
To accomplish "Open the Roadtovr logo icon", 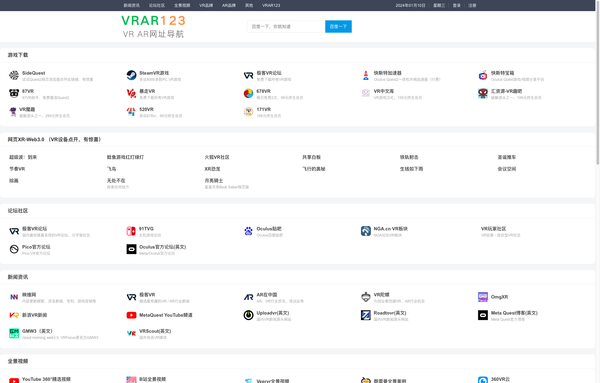I will [x=366, y=315].
